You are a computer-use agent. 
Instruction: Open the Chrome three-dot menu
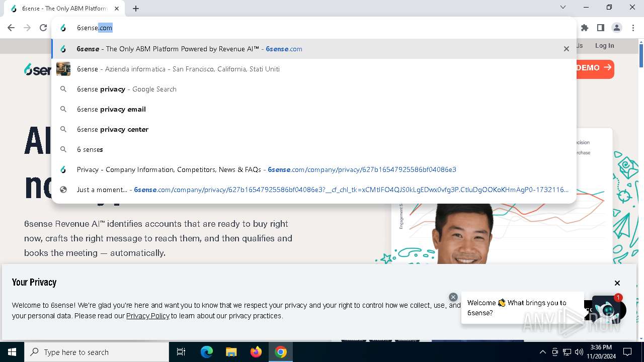(633, 28)
